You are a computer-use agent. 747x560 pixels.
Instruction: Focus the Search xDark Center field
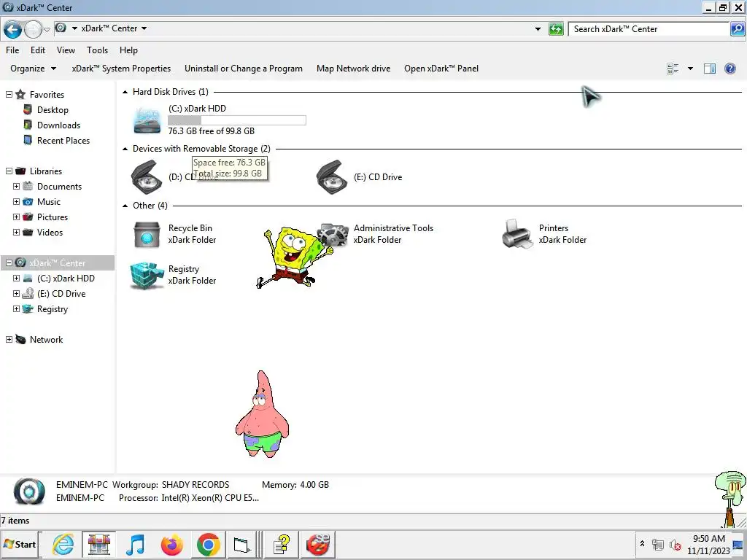click(650, 29)
